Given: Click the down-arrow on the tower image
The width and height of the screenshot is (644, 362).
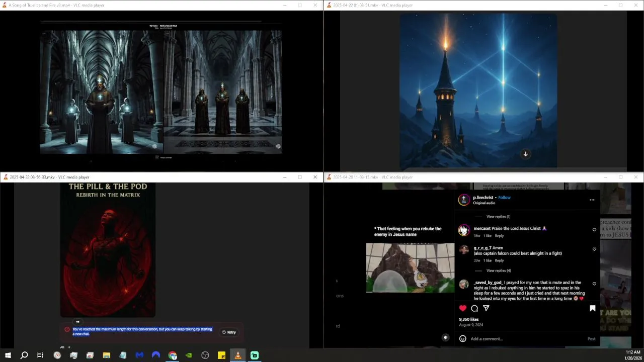Looking at the screenshot, I should 525,154.
